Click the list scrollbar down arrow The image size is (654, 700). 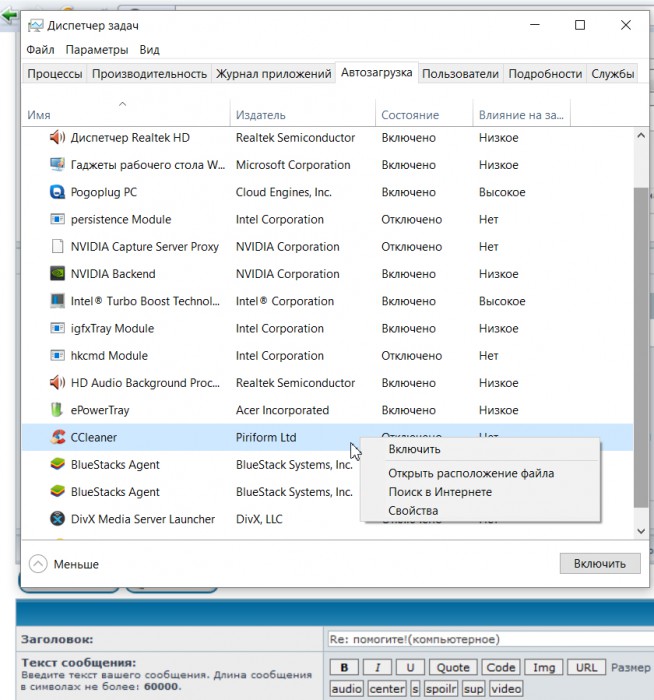[x=641, y=531]
